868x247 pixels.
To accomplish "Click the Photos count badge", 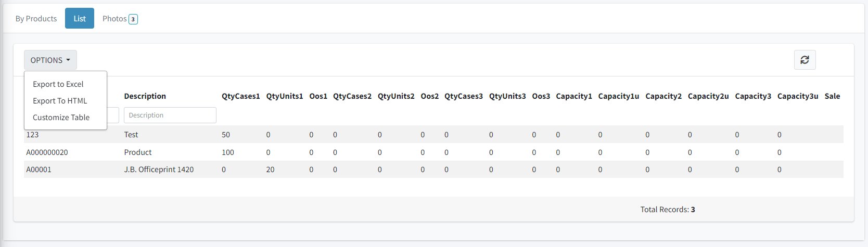I will pyautogui.click(x=133, y=19).
